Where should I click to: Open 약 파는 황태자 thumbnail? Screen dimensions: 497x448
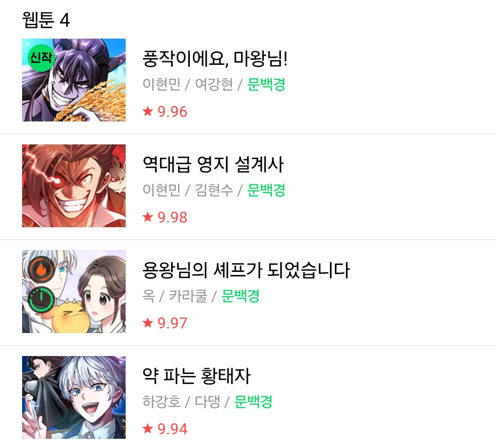click(x=74, y=397)
